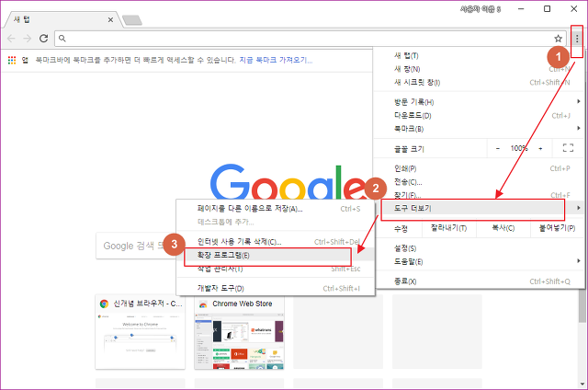This screenshot has width=588, height=390.
Task: Increase zoom with the plus button
Action: tap(540, 149)
